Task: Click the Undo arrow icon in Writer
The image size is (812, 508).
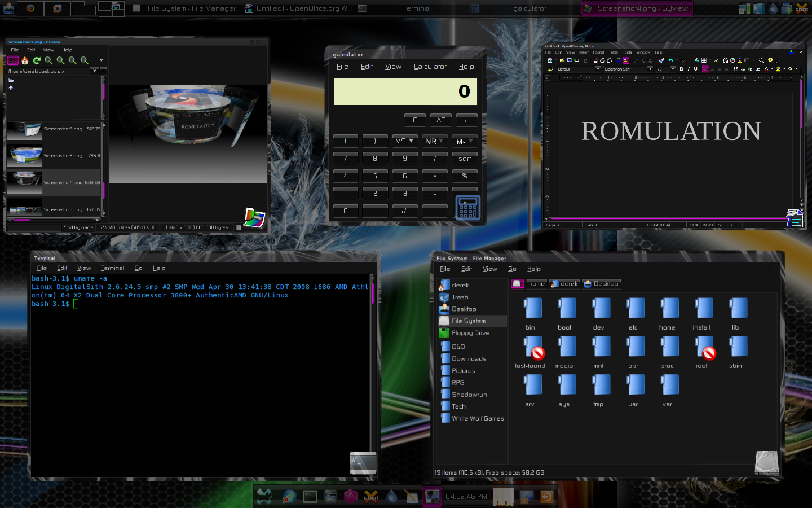Action: [670, 60]
